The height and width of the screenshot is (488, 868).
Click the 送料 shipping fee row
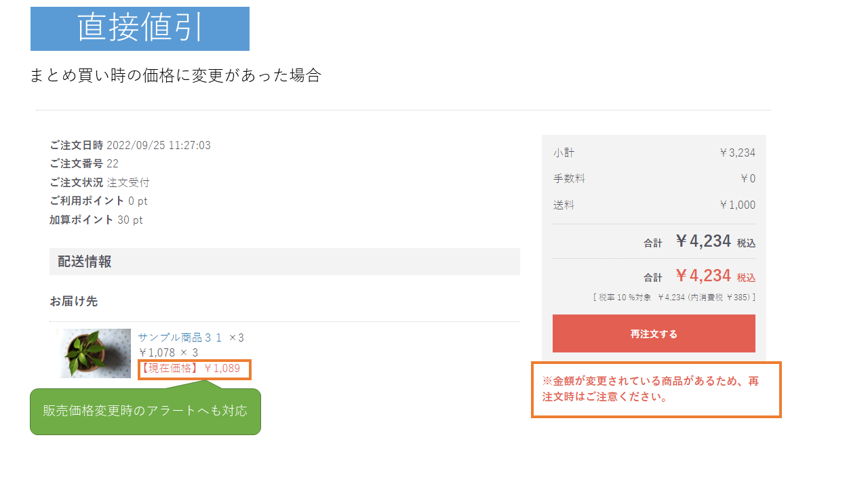pyautogui.click(x=654, y=205)
